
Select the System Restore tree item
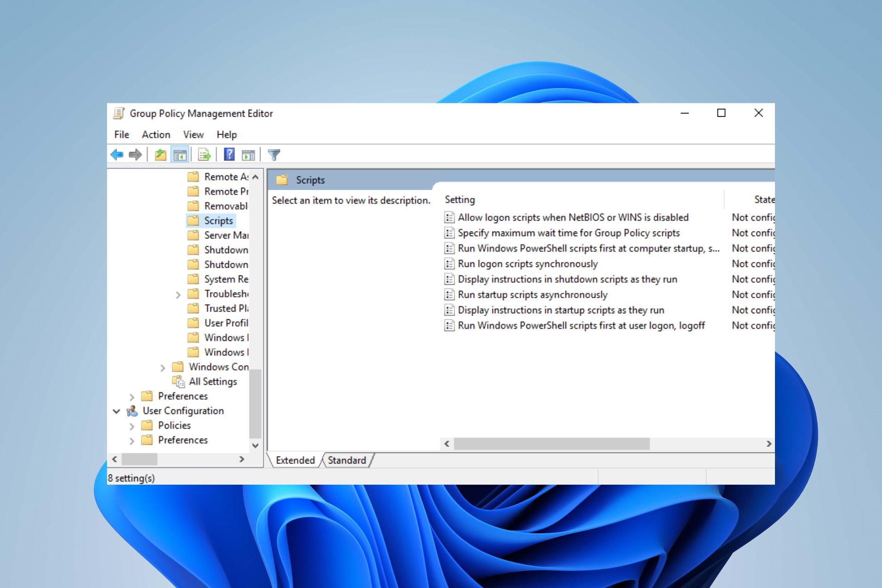pyautogui.click(x=226, y=279)
